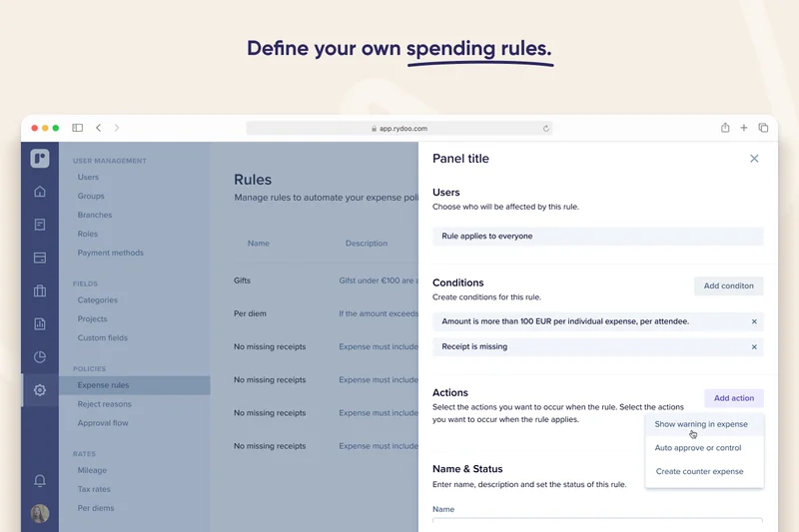Open the reports chart icon in sidebar
This screenshot has height=532, width=799.
click(x=40, y=323)
